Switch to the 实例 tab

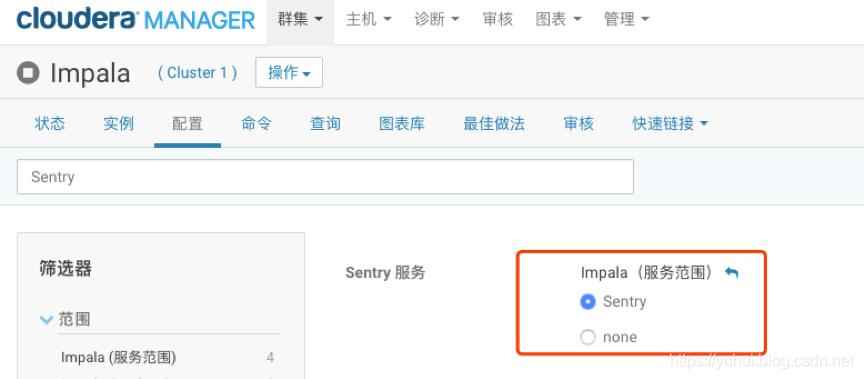click(x=118, y=123)
